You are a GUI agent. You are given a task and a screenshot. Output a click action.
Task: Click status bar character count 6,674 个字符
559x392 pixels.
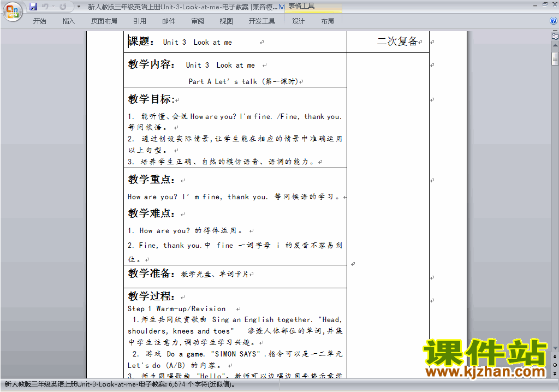pyautogui.click(x=201, y=384)
